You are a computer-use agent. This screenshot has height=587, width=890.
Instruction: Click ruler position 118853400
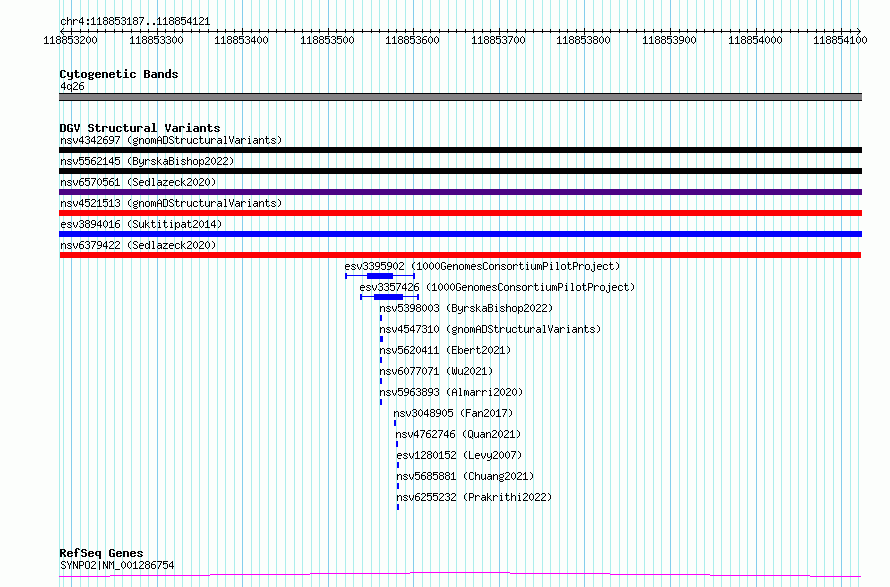click(241, 40)
